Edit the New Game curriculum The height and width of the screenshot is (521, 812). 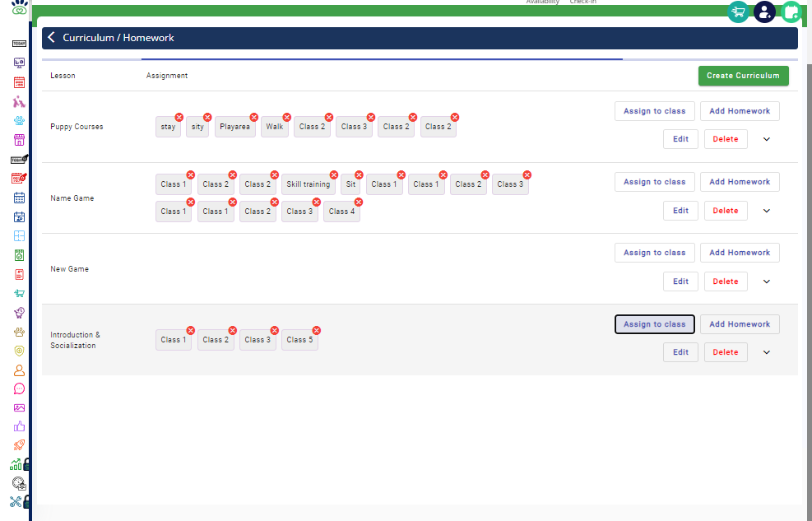680,281
